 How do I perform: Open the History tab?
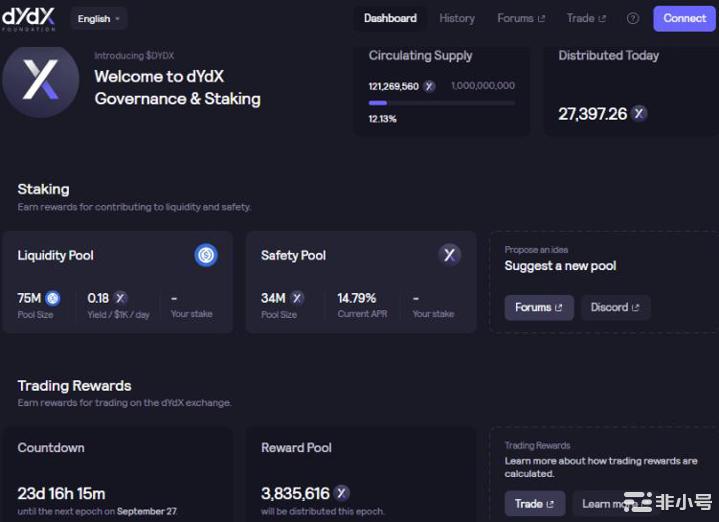(457, 18)
